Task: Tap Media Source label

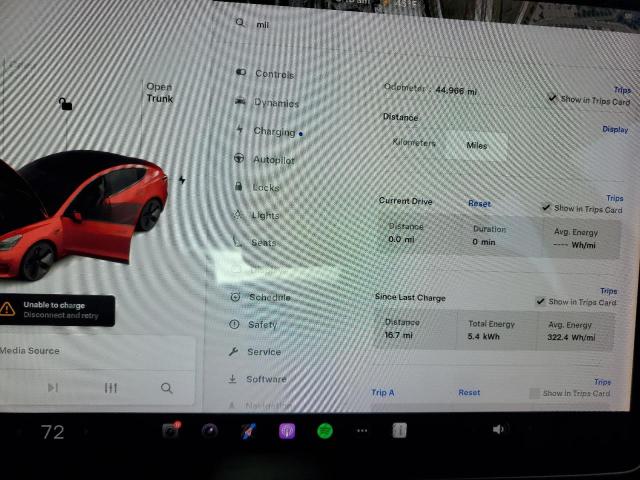Action: (x=30, y=351)
